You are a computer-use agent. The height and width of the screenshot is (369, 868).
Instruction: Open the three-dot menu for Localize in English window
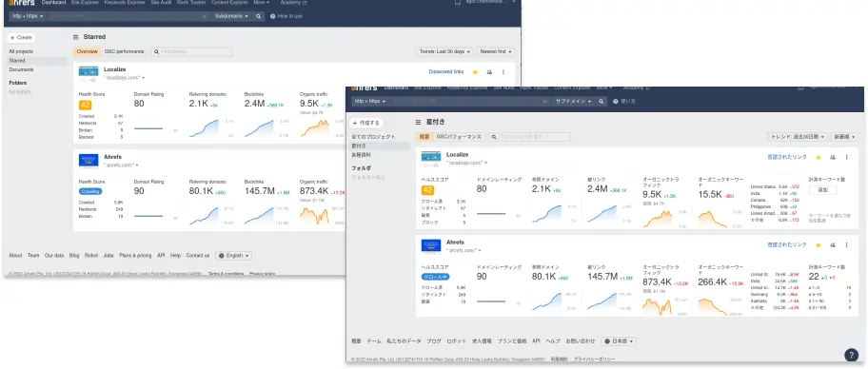[503, 72]
